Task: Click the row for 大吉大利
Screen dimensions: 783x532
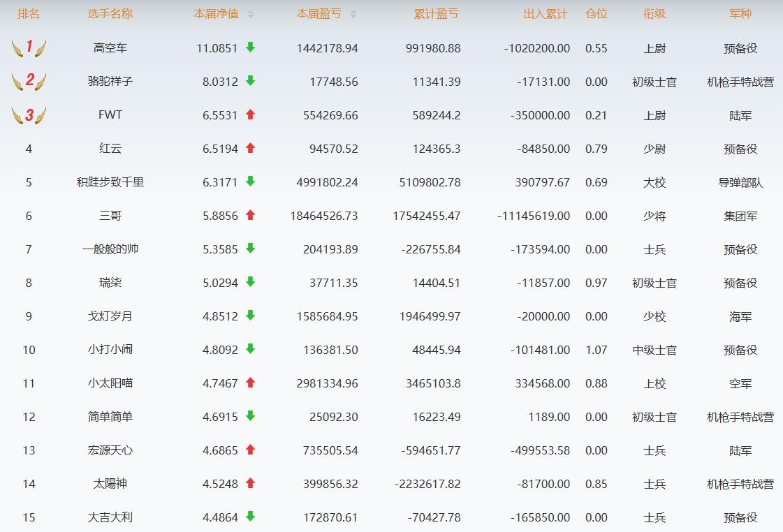Action: (x=110, y=517)
